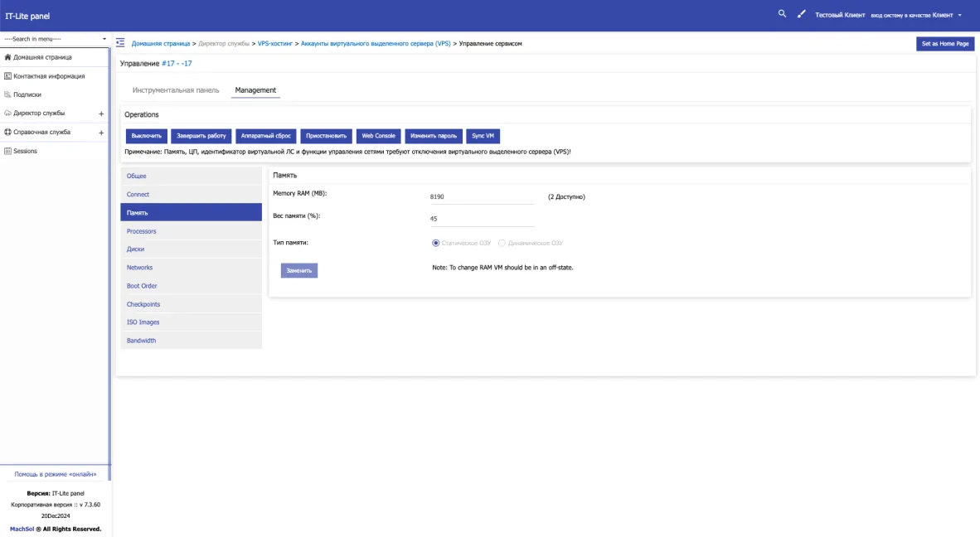Click the Выключить button
This screenshot has height=537, width=980.
[146, 136]
